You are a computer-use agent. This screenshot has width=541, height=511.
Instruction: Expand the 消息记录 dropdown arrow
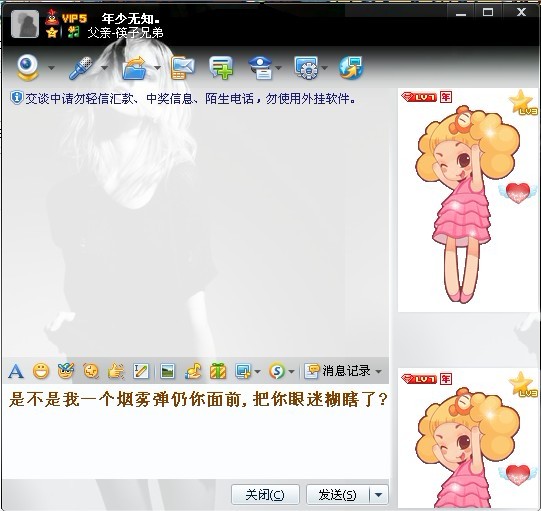tap(378, 372)
